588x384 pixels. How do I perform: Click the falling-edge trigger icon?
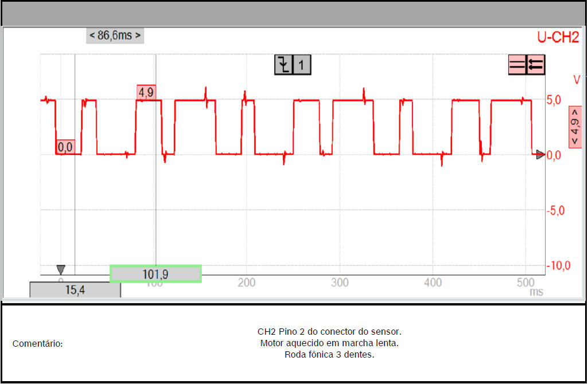pos(283,65)
